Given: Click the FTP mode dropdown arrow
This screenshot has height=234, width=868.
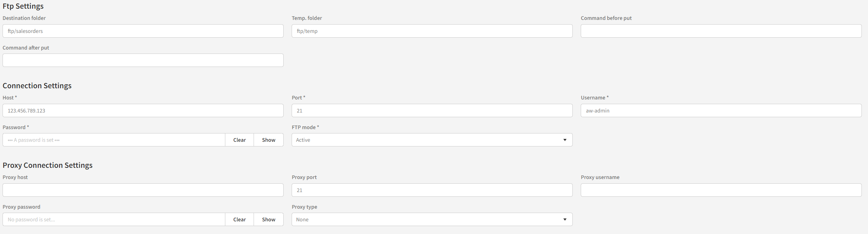Looking at the screenshot, I should click(x=565, y=140).
